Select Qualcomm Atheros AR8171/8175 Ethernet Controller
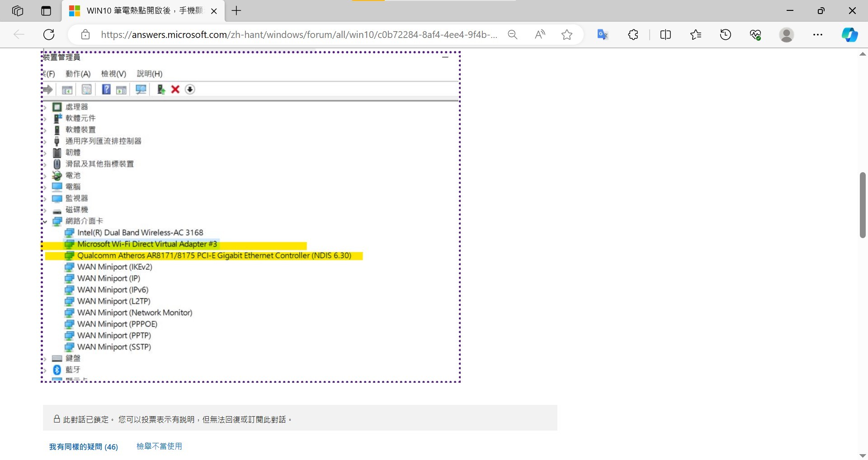Viewport: 868px width, 460px height. coord(214,256)
